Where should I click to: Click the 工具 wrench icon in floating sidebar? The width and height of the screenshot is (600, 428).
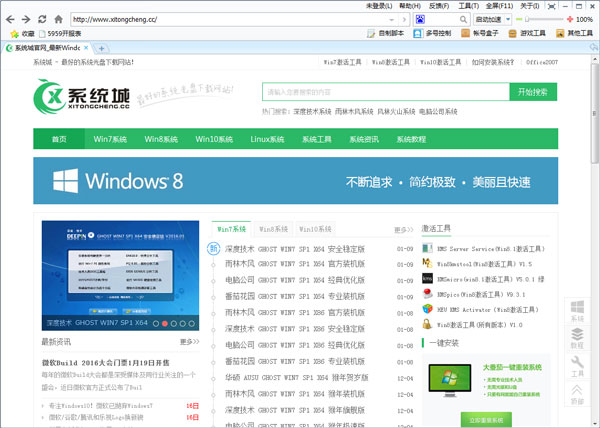(577, 362)
